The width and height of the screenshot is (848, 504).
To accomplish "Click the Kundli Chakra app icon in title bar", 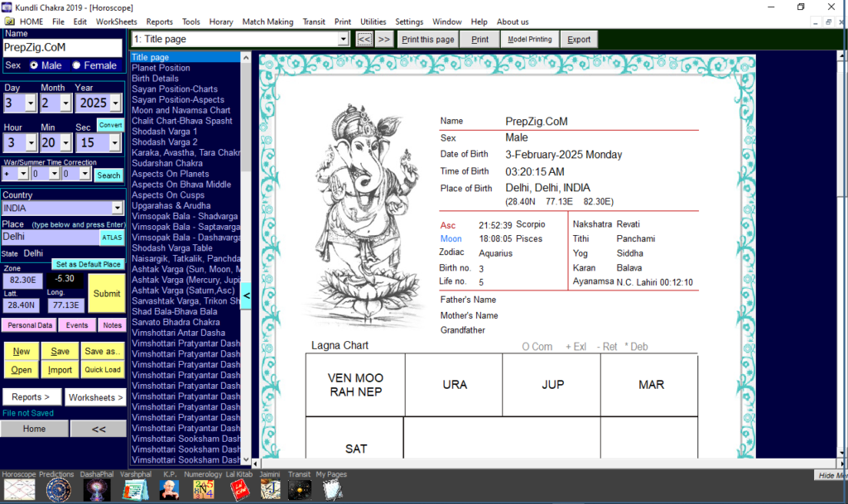I will pyautogui.click(x=7, y=7).
